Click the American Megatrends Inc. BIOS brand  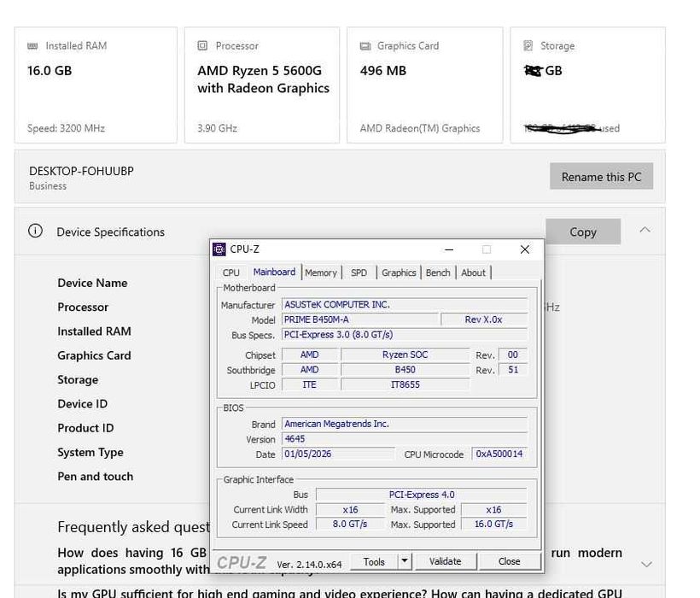[x=405, y=424]
